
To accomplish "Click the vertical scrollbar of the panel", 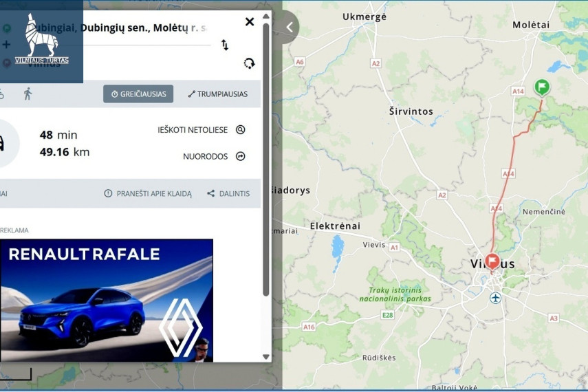I will [x=266, y=160].
